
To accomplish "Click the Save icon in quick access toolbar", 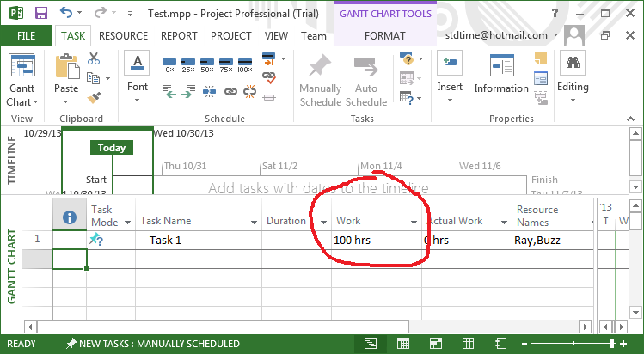I will pyautogui.click(x=40, y=13).
